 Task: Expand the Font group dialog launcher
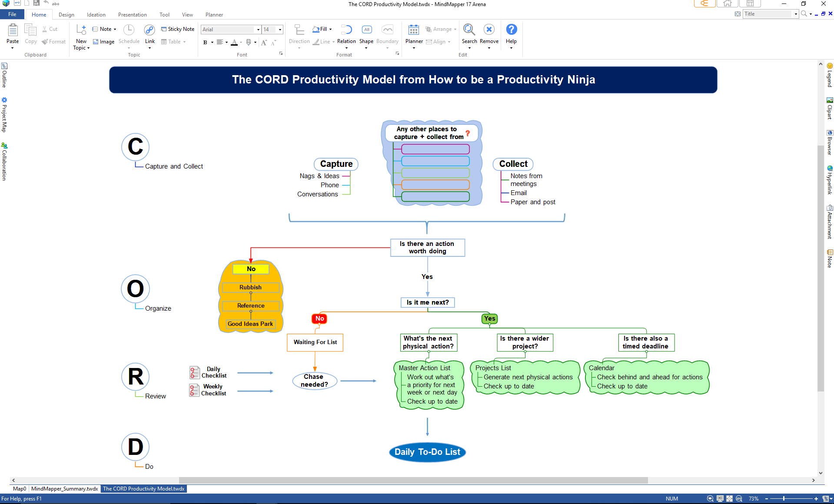(x=281, y=53)
